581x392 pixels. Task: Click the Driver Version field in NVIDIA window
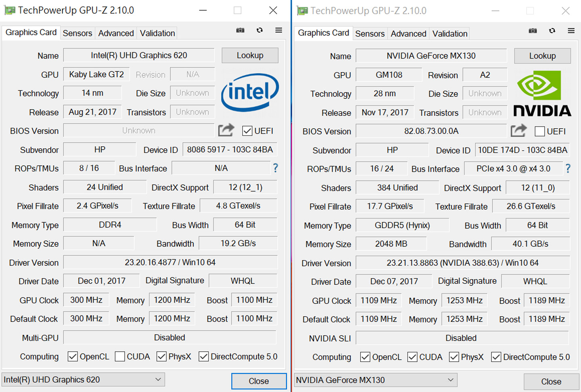point(462,263)
